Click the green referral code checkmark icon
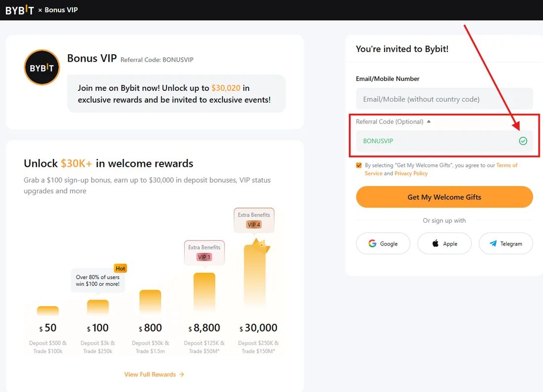The height and width of the screenshot is (392, 543). 523,141
